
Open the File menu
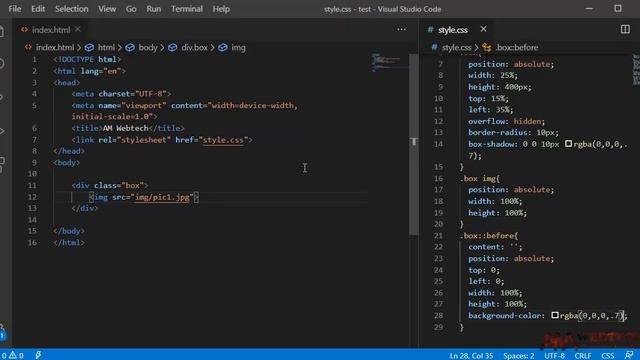tap(15, 9)
